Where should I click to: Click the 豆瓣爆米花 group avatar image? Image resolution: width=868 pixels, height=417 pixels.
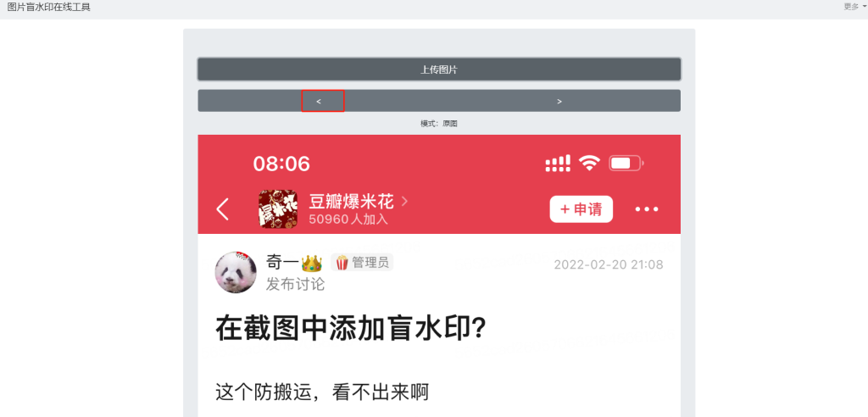(278, 208)
